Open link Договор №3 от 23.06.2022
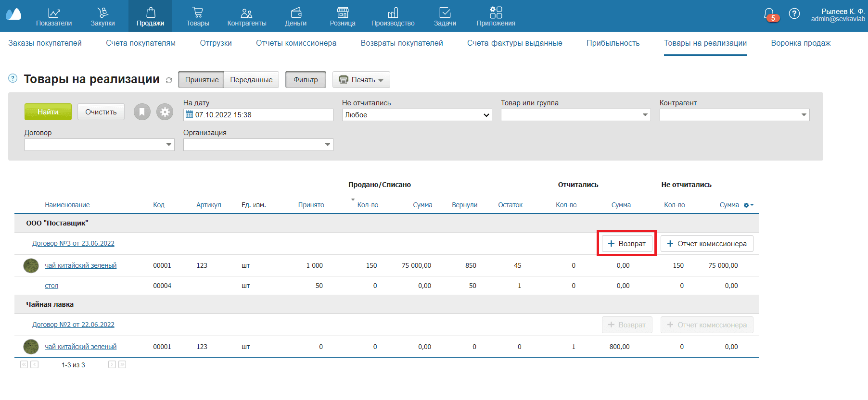The height and width of the screenshot is (400, 868). [x=73, y=243]
